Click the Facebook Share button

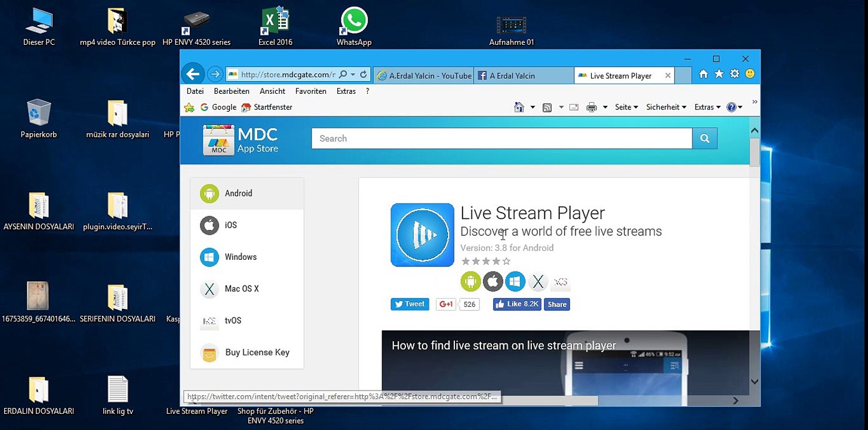click(557, 305)
